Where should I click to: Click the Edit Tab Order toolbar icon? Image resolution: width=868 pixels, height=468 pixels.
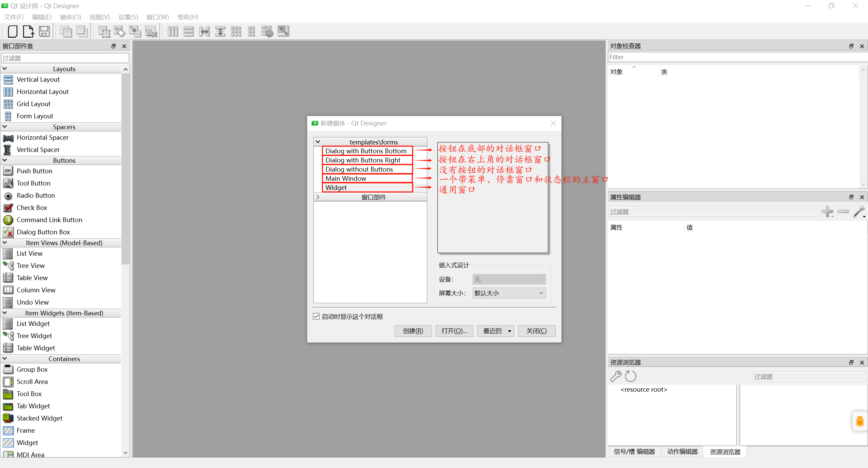(151, 31)
